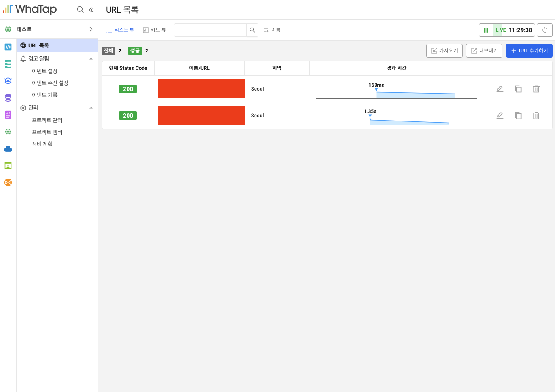The image size is (555, 392).
Task: Click the 200 badge in 168ms row
Action: point(128,89)
